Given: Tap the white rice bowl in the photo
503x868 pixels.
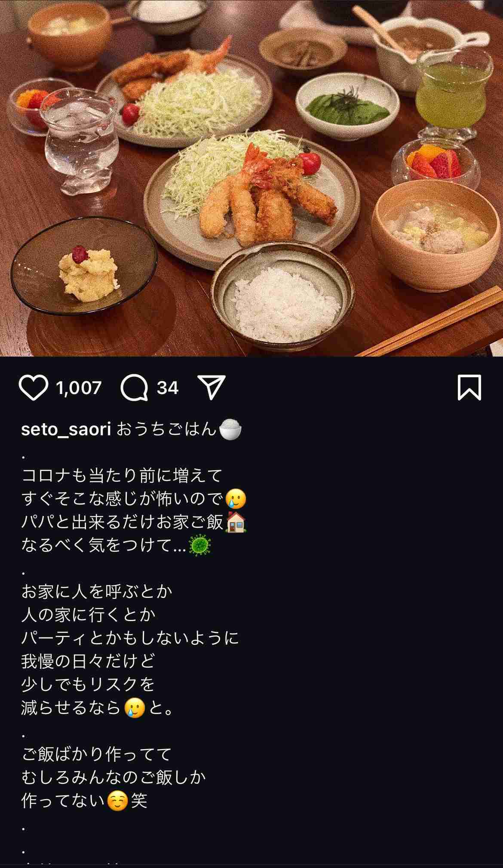Looking at the screenshot, I should tap(282, 297).
